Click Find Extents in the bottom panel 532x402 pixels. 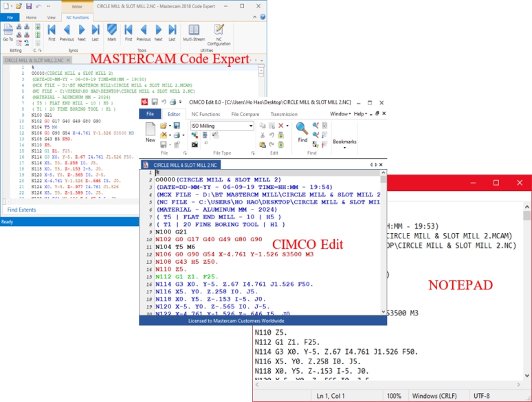point(22,210)
